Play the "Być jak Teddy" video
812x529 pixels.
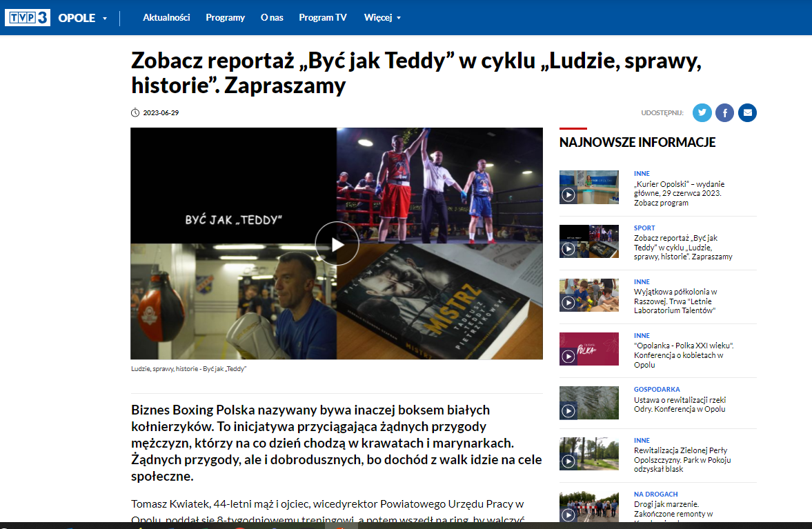[x=337, y=243]
